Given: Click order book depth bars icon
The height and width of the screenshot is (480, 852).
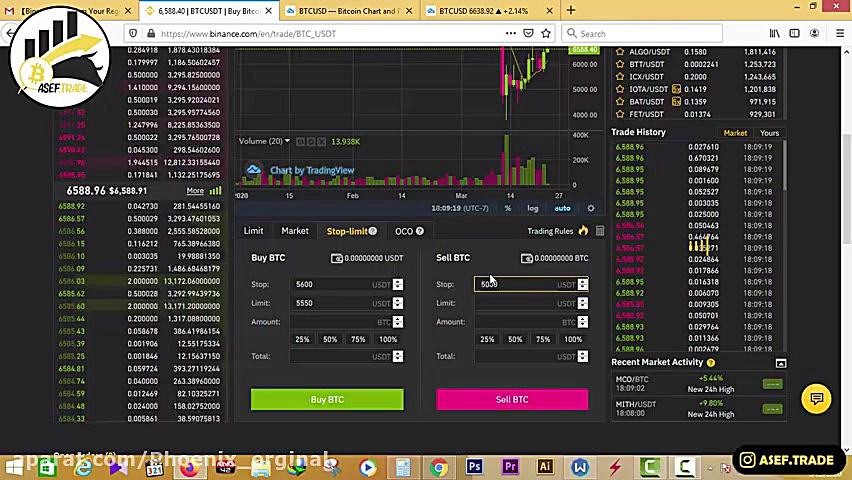Looking at the screenshot, I should click(x=216, y=191).
